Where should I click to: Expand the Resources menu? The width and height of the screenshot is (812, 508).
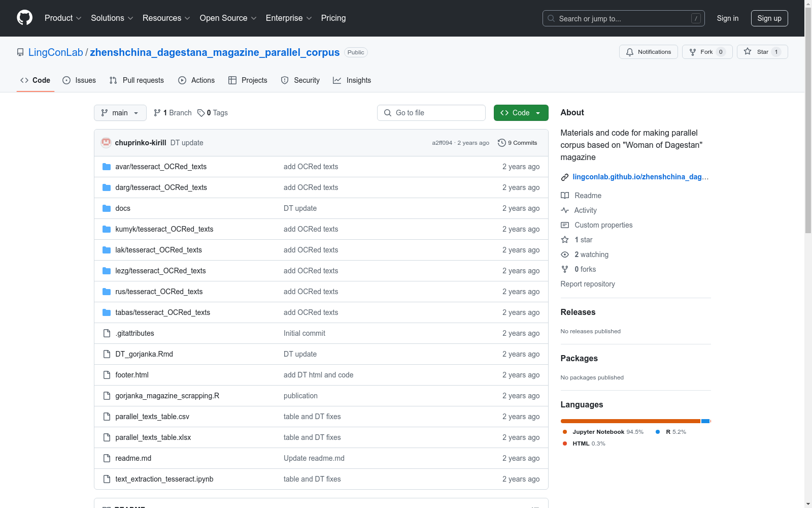(166, 18)
